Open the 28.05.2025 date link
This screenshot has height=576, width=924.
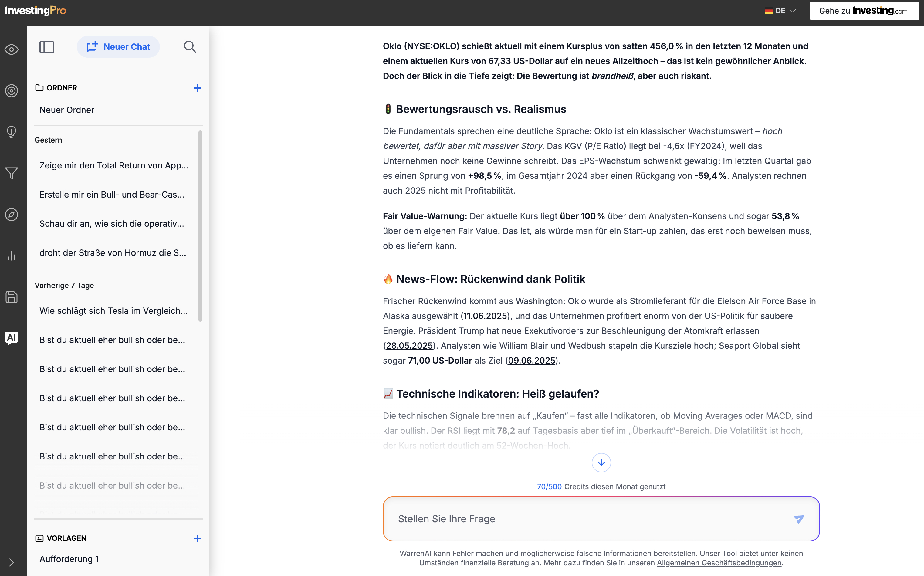tap(409, 346)
